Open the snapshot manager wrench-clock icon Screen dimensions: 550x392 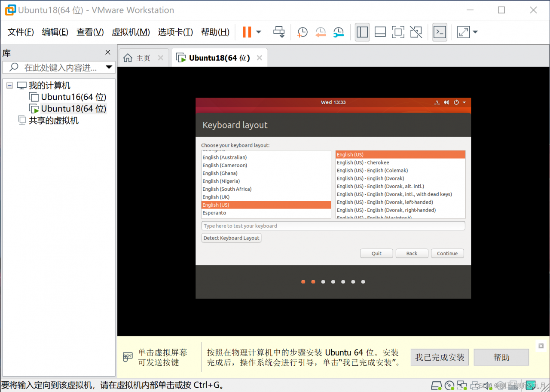(339, 32)
